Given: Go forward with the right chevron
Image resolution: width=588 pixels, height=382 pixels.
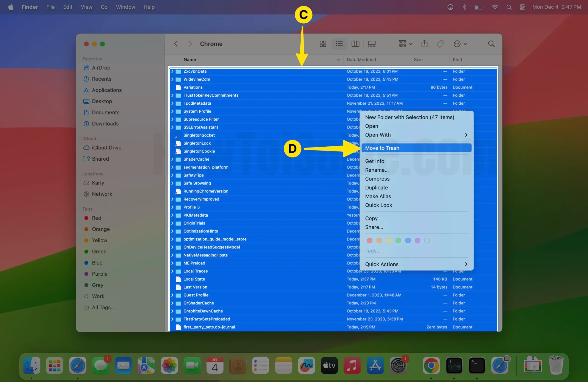Looking at the screenshot, I should (190, 44).
